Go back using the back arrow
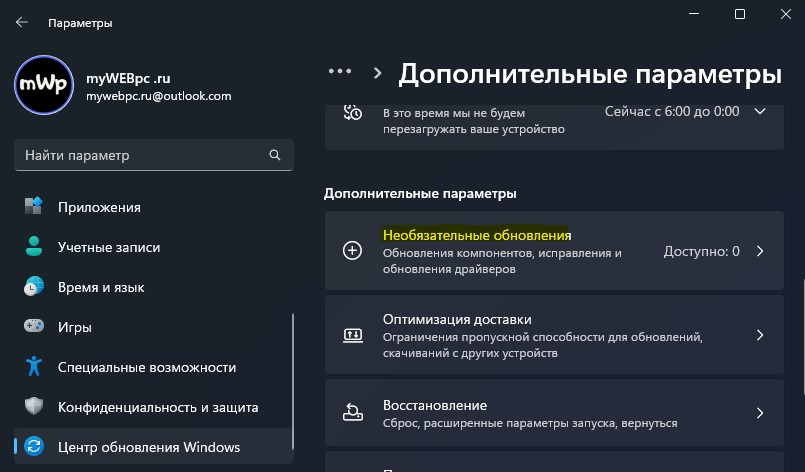The image size is (805, 472). (x=22, y=22)
